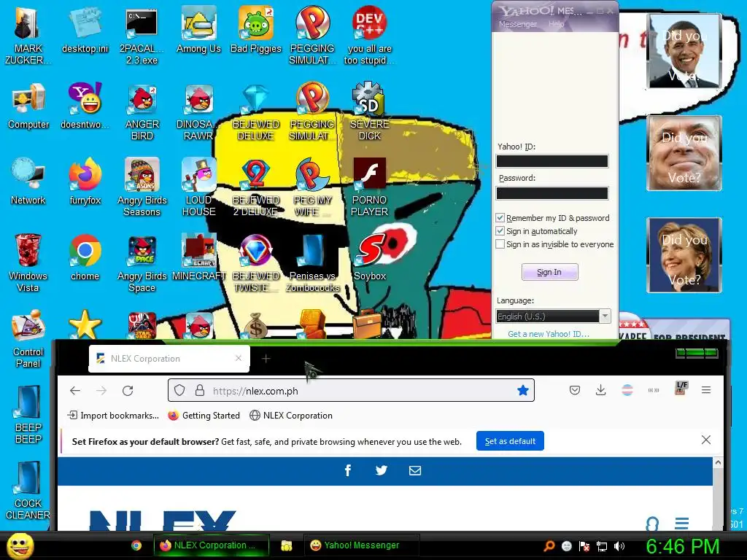Click the Chrome icon in the taskbar

[136, 545]
